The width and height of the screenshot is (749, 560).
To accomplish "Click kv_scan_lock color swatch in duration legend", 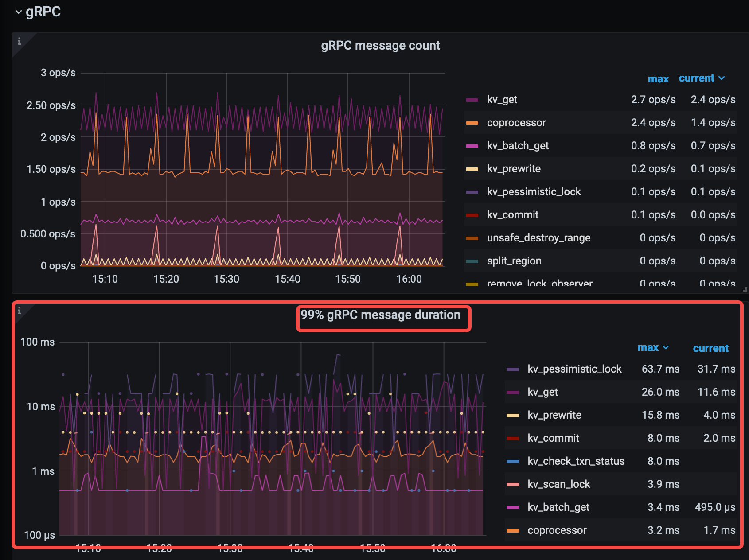I will pyautogui.click(x=513, y=485).
